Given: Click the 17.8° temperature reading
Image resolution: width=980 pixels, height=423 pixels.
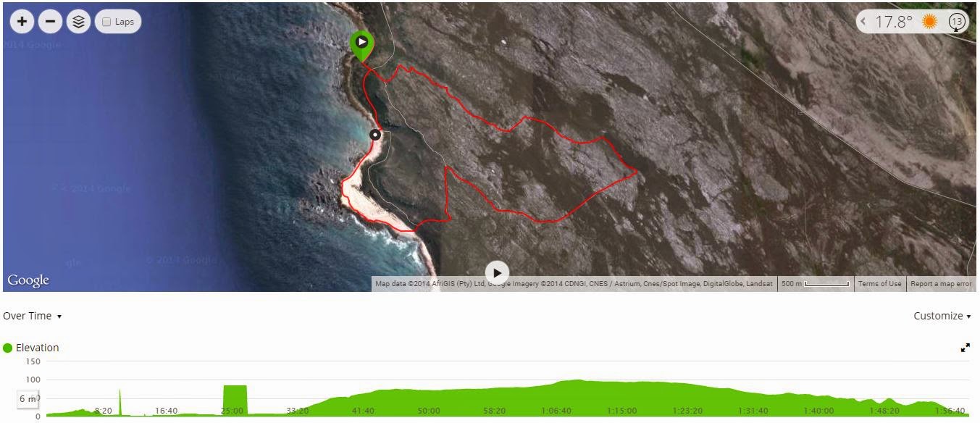Looking at the screenshot, I should point(893,22).
